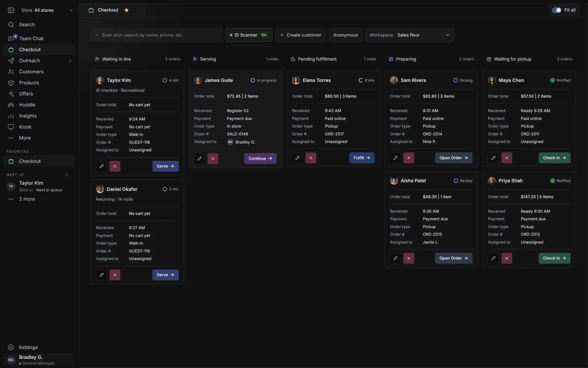Cancel Priya Shah's order X icon
This screenshot has width=588, height=368.
point(507,258)
